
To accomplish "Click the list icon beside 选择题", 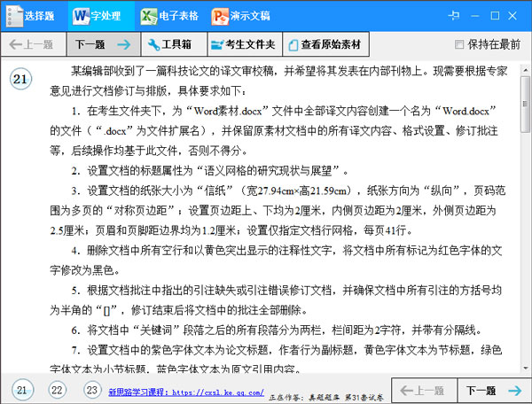I will click(14, 16).
